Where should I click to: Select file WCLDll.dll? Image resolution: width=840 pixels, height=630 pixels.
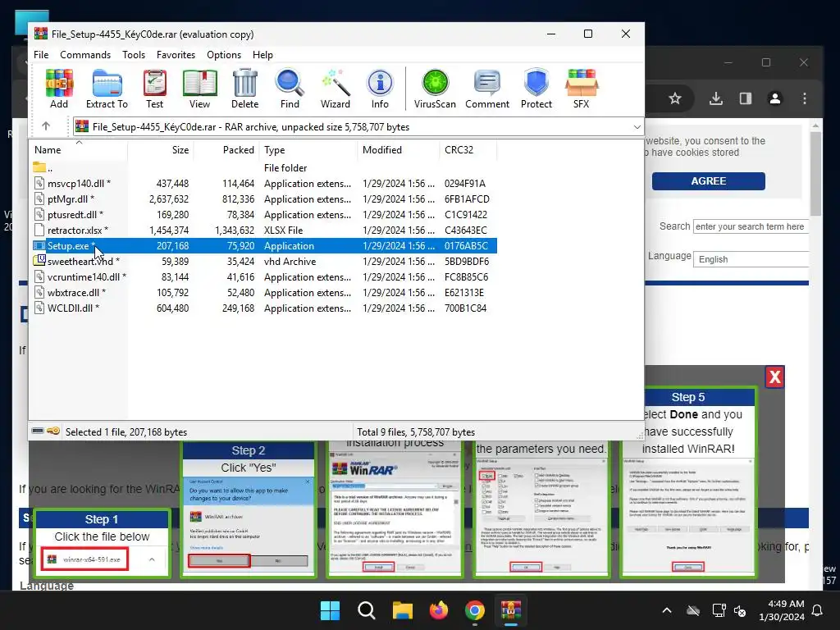point(263,308)
